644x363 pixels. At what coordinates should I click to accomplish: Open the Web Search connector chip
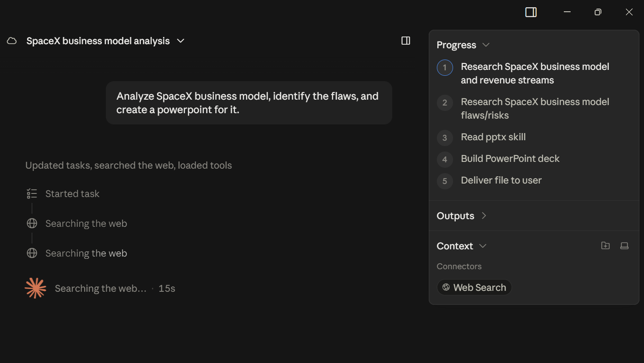coord(474,288)
